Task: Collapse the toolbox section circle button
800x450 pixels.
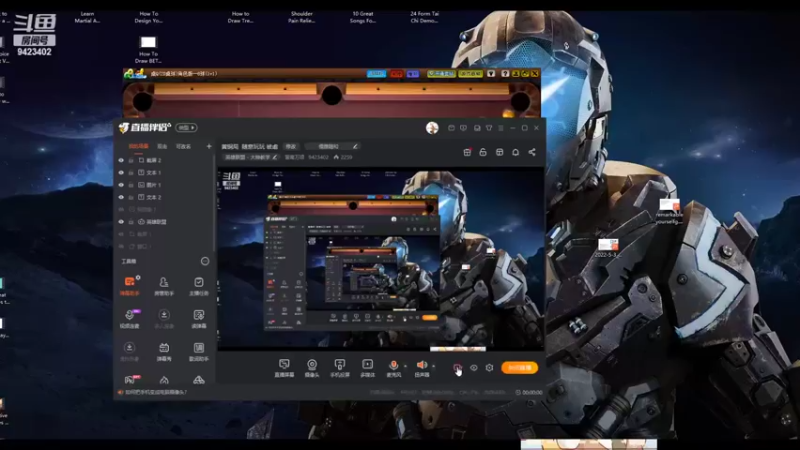Action: (205, 261)
